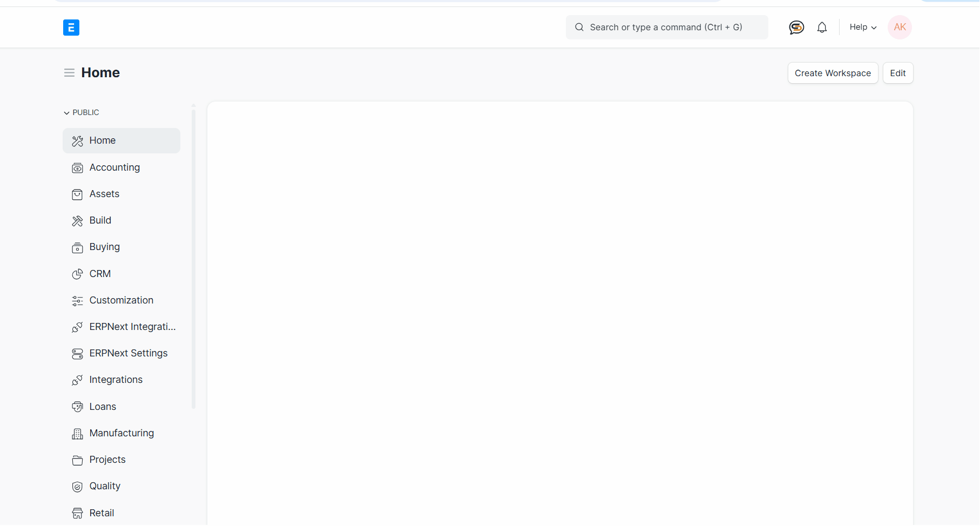Image resolution: width=980 pixels, height=526 pixels.
Task: Open the Buying workspace
Action: coord(105,247)
